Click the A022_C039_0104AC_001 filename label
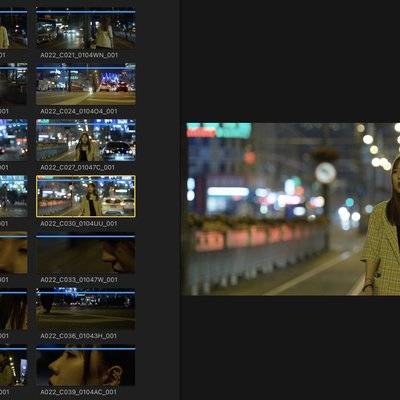Viewport: 400px width, 400px height. click(79, 392)
